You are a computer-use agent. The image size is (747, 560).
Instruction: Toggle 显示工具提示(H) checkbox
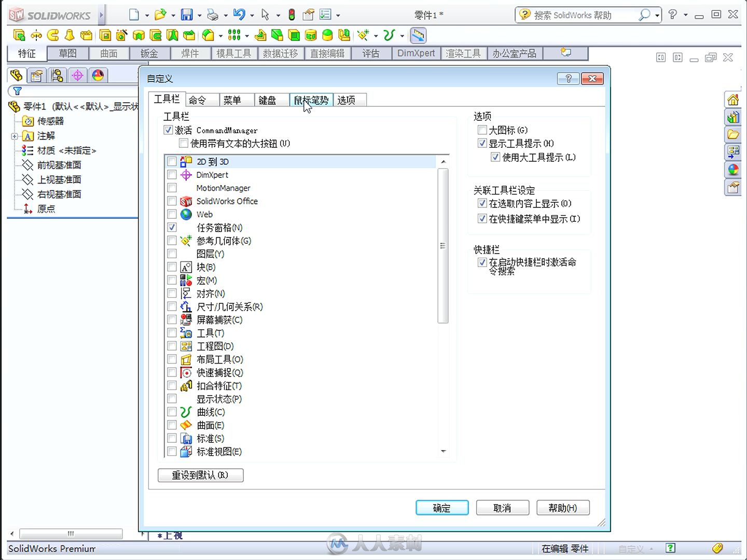point(482,143)
